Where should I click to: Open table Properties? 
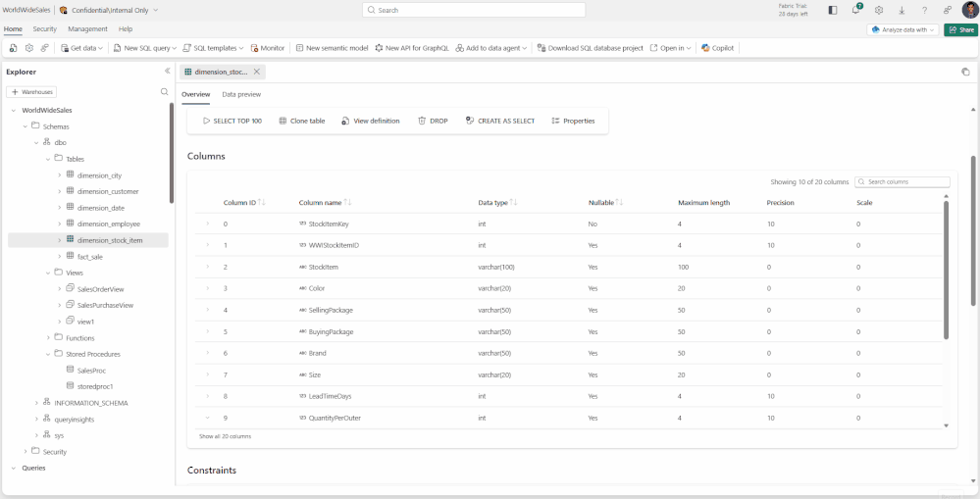pyautogui.click(x=573, y=122)
